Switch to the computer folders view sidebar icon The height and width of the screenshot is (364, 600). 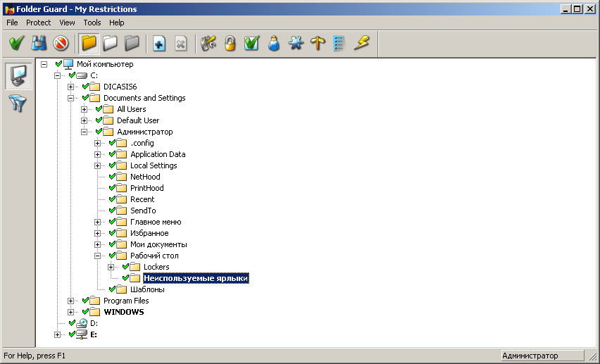(18, 76)
